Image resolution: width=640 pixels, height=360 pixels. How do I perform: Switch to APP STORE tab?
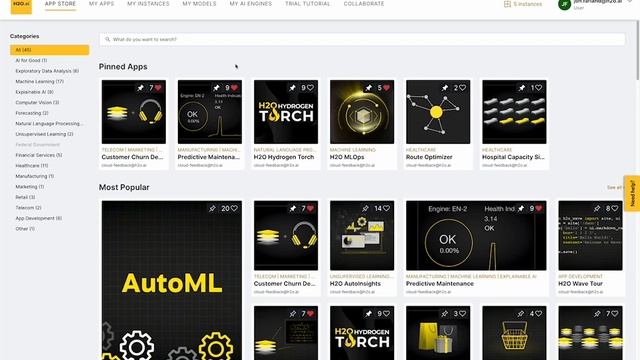[x=60, y=4]
